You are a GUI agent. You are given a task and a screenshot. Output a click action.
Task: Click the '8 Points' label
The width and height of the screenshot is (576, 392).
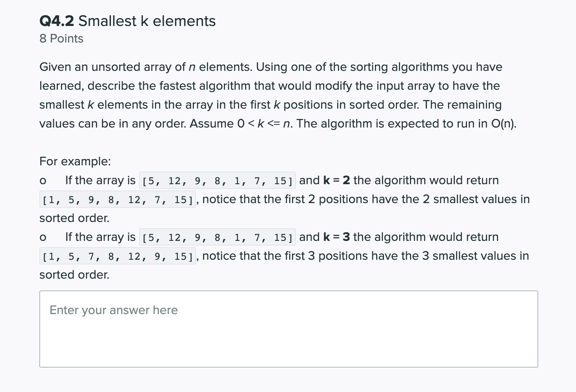click(61, 39)
